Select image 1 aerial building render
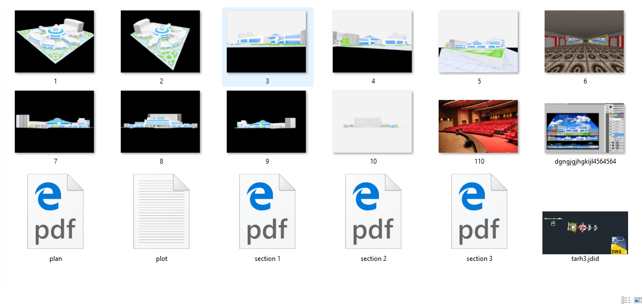This screenshot has height=307, width=644. [55, 41]
